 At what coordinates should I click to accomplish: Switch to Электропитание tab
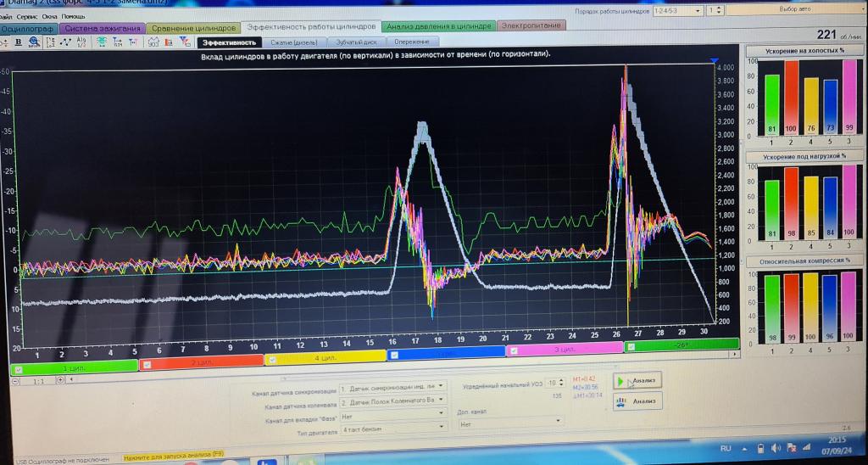[531, 25]
